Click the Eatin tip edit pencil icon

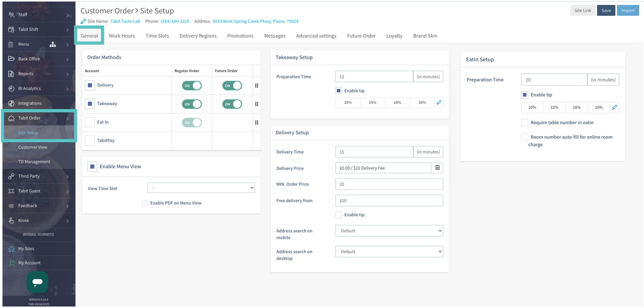[x=614, y=108]
